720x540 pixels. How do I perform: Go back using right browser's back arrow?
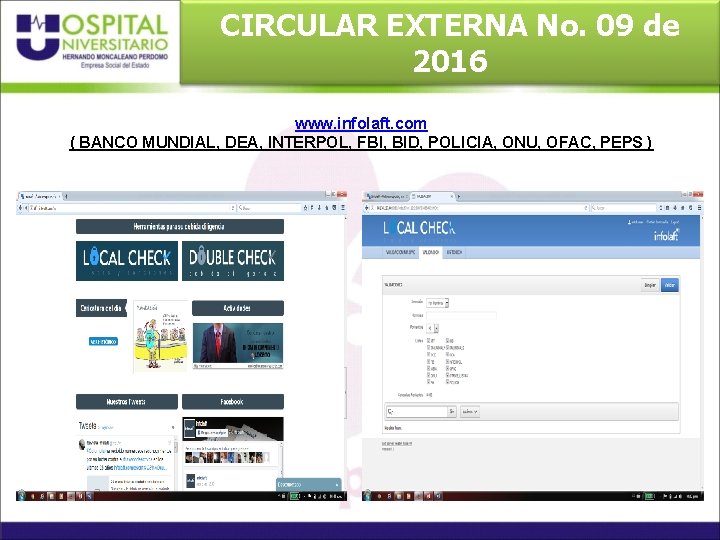tap(366, 208)
